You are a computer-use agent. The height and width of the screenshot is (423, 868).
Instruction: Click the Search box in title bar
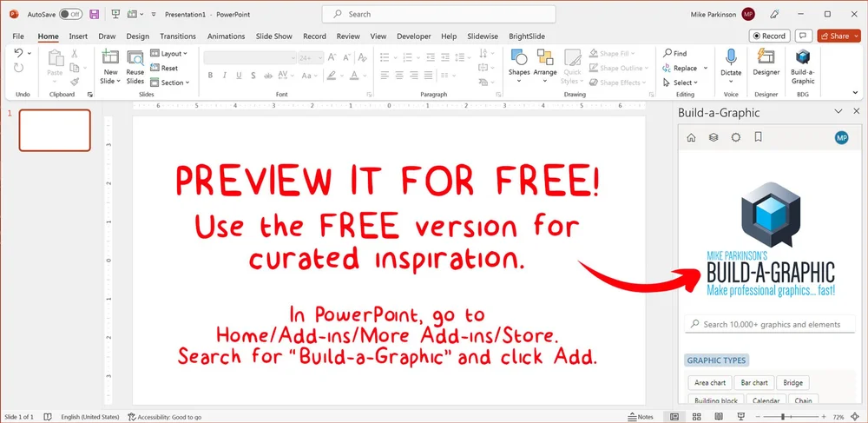pos(438,15)
